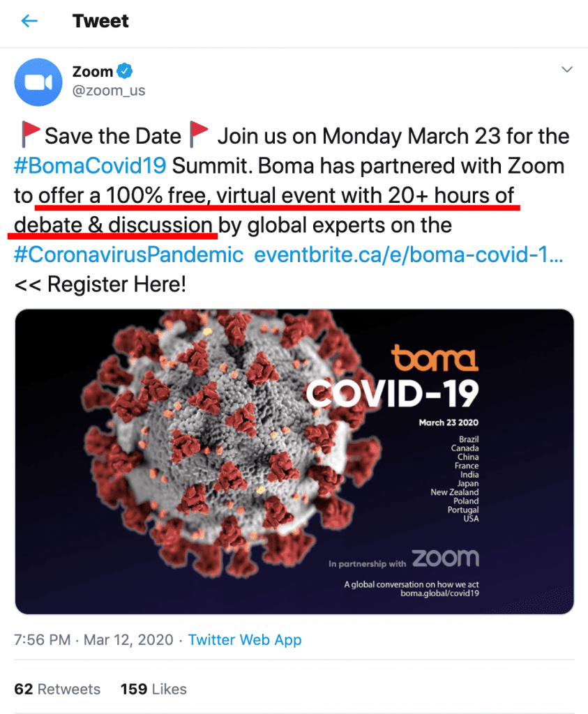Click the camera glyph in Zoom's profile picture
This screenshot has height=714, width=588.
pos(38,82)
